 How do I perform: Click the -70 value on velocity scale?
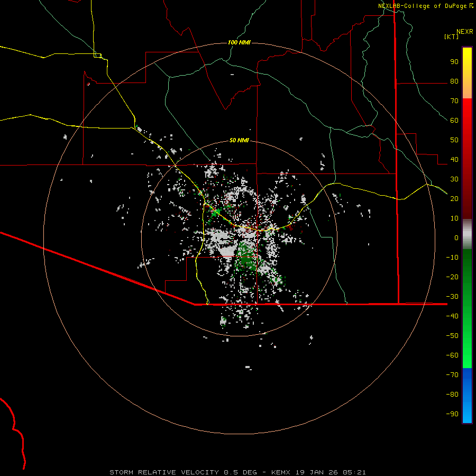click(452, 375)
